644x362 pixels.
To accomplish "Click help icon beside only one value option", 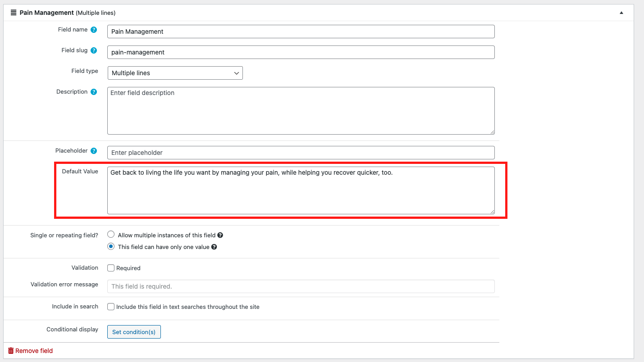I will [x=214, y=247].
